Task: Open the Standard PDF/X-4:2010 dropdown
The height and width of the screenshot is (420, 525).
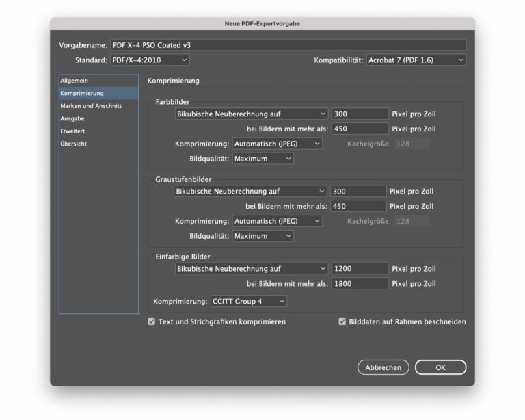Action: (x=150, y=60)
